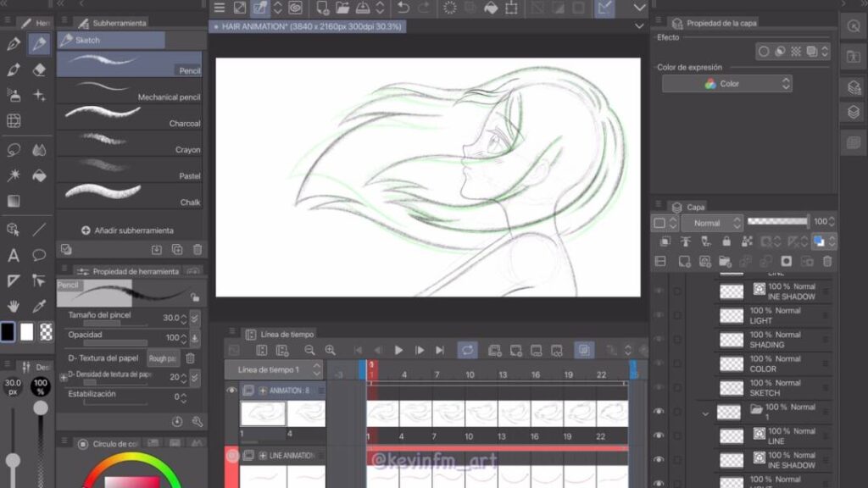Screen dimensions: 868x488
Task: Choose the Crayon subtool
Action: 130,143
